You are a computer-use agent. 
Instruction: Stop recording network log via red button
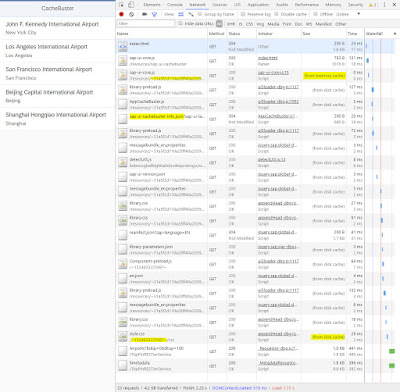point(121,14)
